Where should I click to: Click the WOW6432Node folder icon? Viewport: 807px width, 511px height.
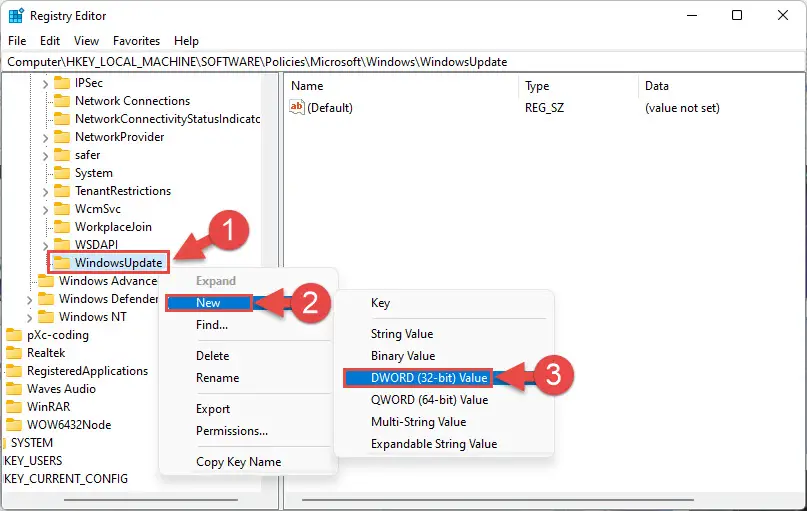click(x=14, y=425)
